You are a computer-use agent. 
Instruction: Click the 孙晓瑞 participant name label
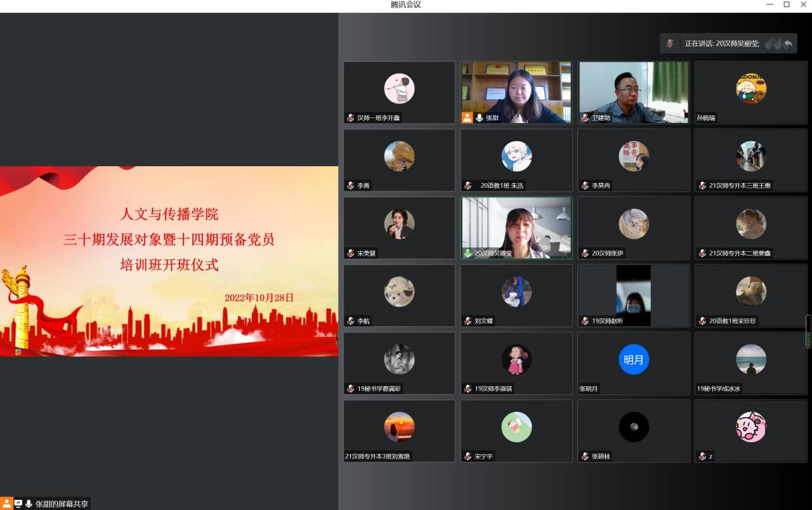pyautogui.click(x=706, y=118)
